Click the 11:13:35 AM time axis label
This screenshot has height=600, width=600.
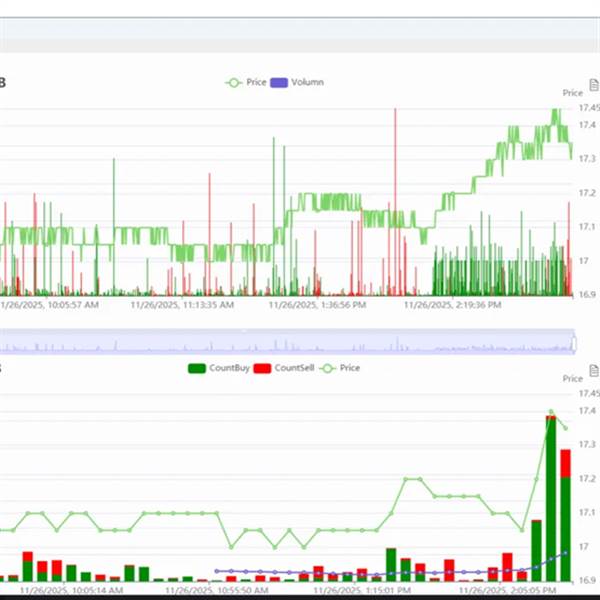click(x=182, y=305)
